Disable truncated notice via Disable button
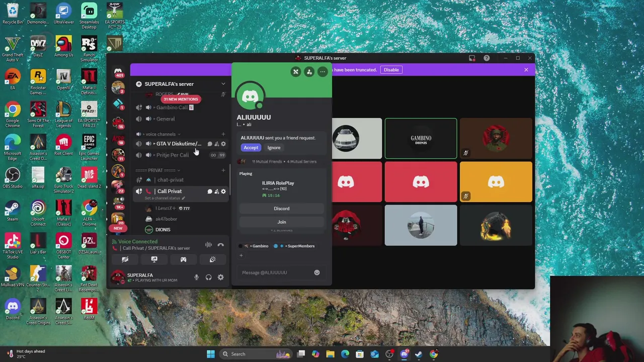 point(391,70)
